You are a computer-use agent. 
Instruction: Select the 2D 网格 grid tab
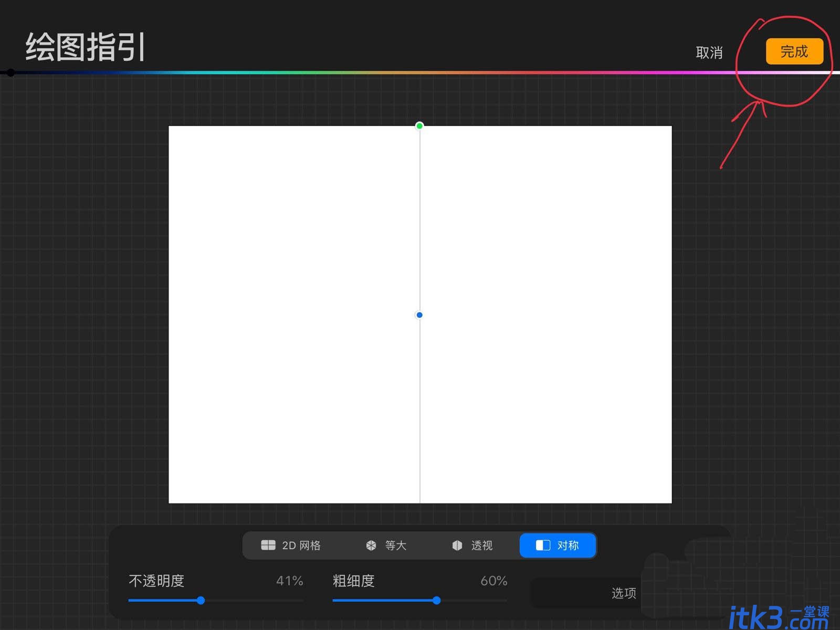point(291,545)
